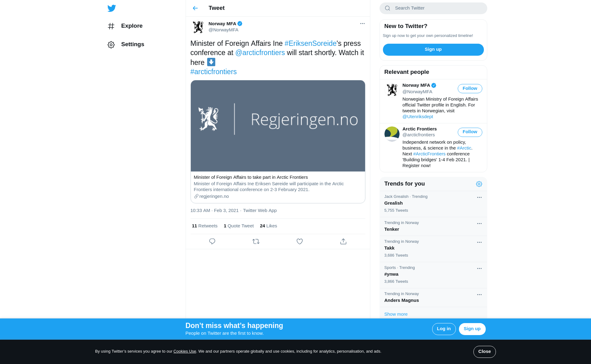
Task: Show more trends
Action: [x=396, y=314]
